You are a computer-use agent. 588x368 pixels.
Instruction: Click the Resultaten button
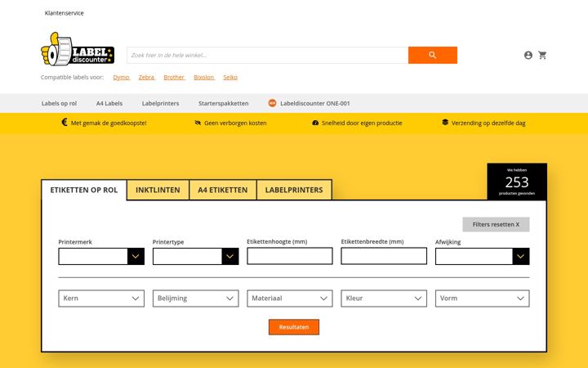(x=294, y=327)
